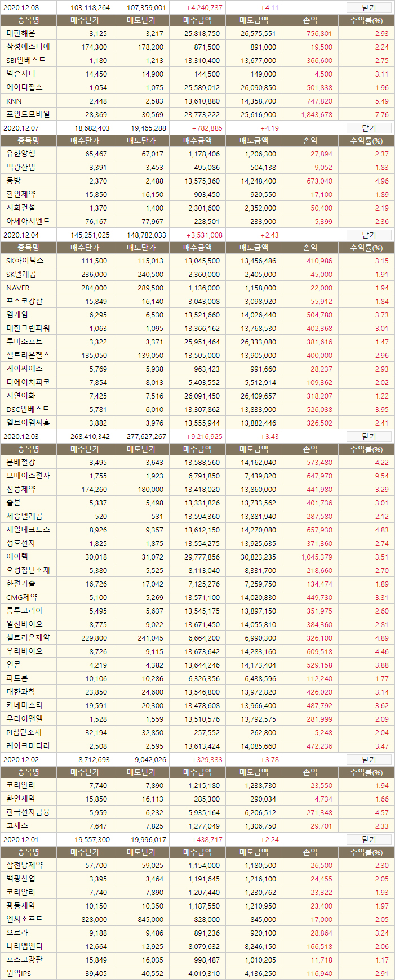The width and height of the screenshot is (395, 980).
Task: Click stock name 신풍제약
Action: pyautogui.click(x=21, y=489)
